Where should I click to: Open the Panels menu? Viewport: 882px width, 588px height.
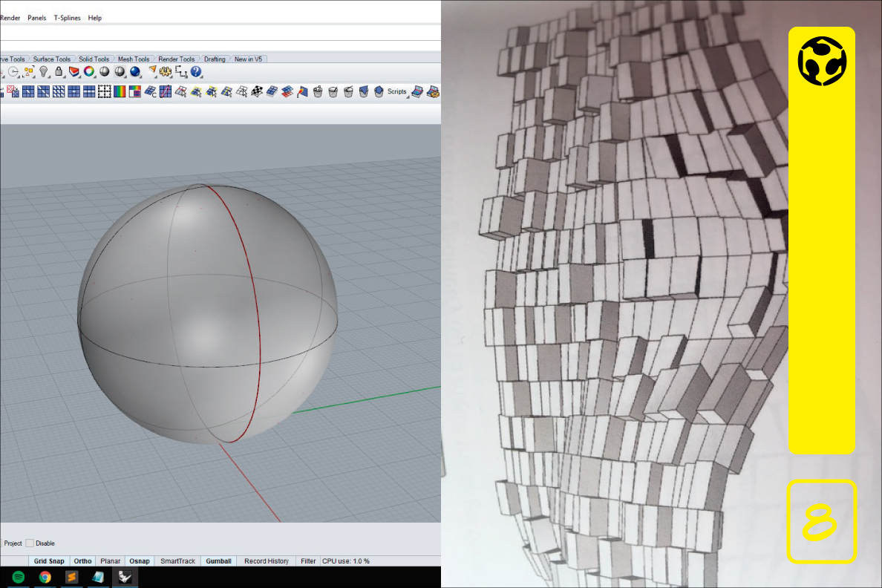point(36,18)
